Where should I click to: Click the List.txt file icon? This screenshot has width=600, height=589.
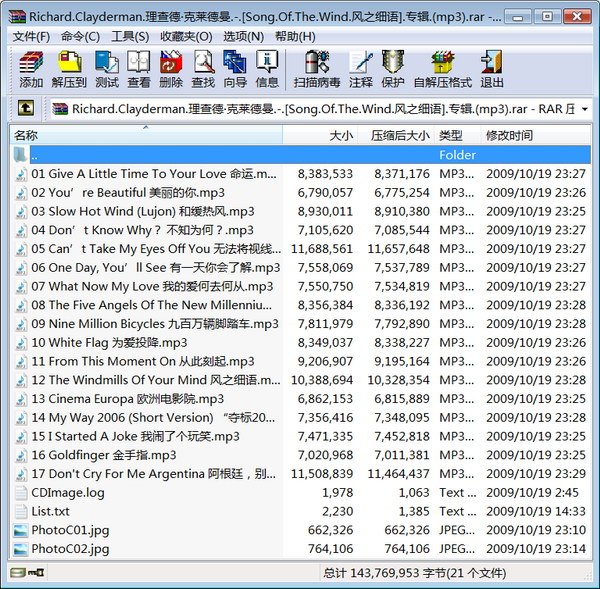20,511
